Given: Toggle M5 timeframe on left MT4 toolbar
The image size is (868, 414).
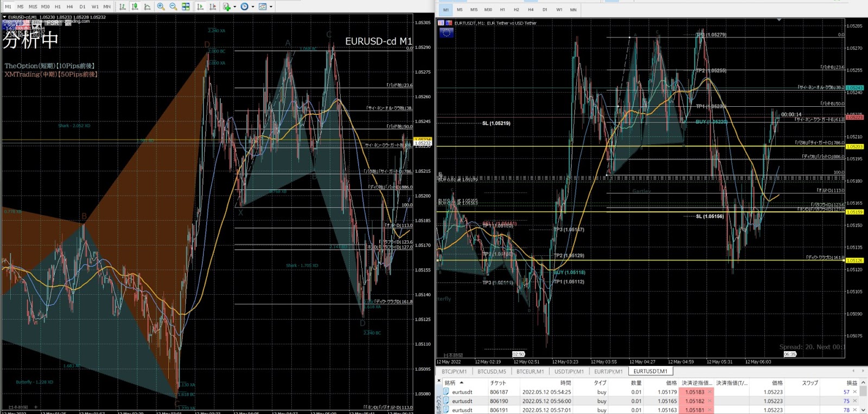Looking at the screenshot, I should (x=20, y=7).
